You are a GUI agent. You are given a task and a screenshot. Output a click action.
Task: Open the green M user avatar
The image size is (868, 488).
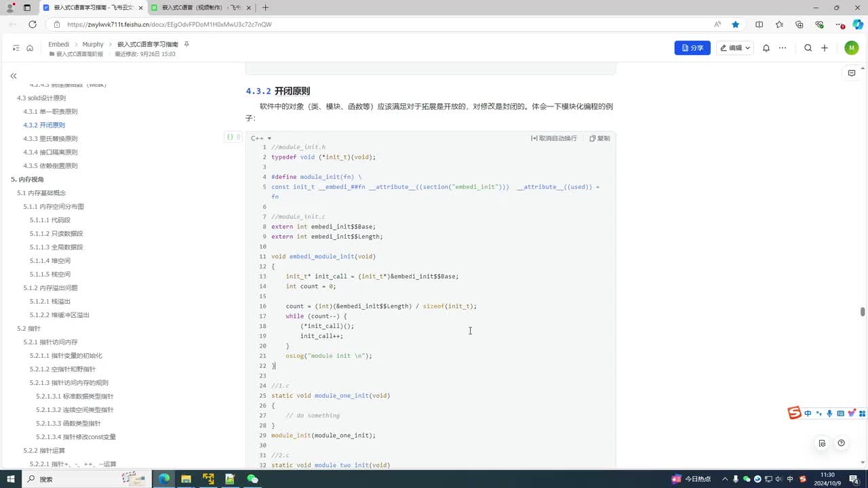(852, 48)
